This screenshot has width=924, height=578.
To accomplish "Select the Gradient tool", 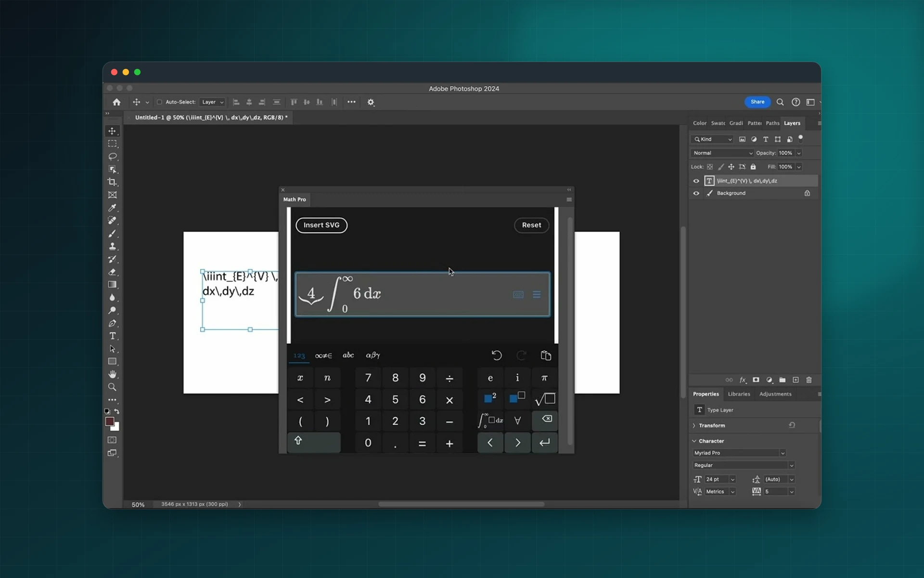I will 112,285.
